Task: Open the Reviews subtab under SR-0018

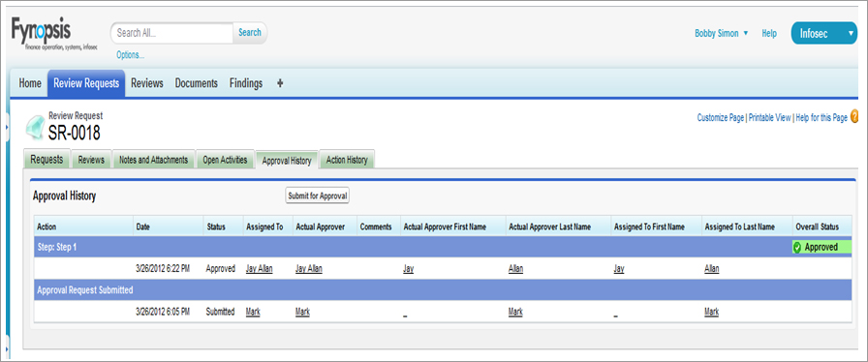Action: point(91,160)
